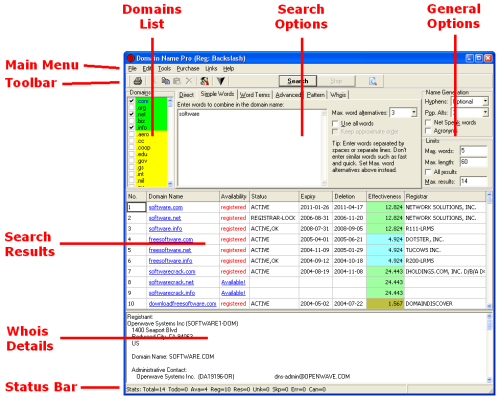This screenshot has height=399, width=500.
Task: Sort by Availability column header
Action: pyautogui.click(x=234, y=197)
